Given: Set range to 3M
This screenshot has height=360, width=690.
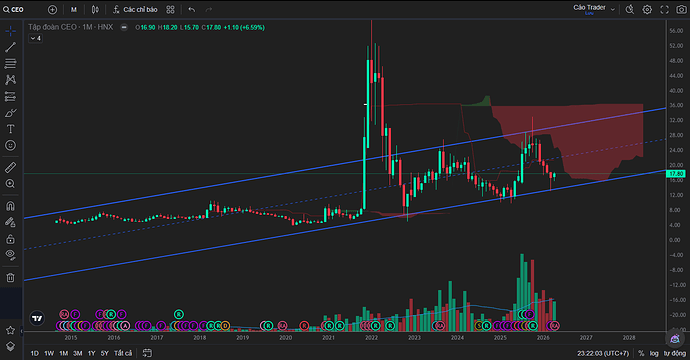Looking at the screenshot, I should point(77,353).
